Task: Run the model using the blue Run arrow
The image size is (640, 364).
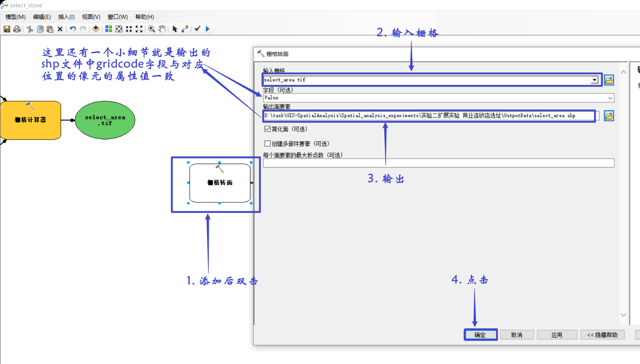Action: click(x=208, y=29)
